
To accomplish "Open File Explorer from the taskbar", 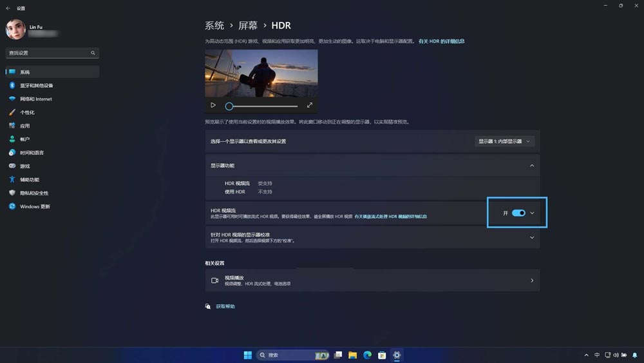I will tap(352, 355).
